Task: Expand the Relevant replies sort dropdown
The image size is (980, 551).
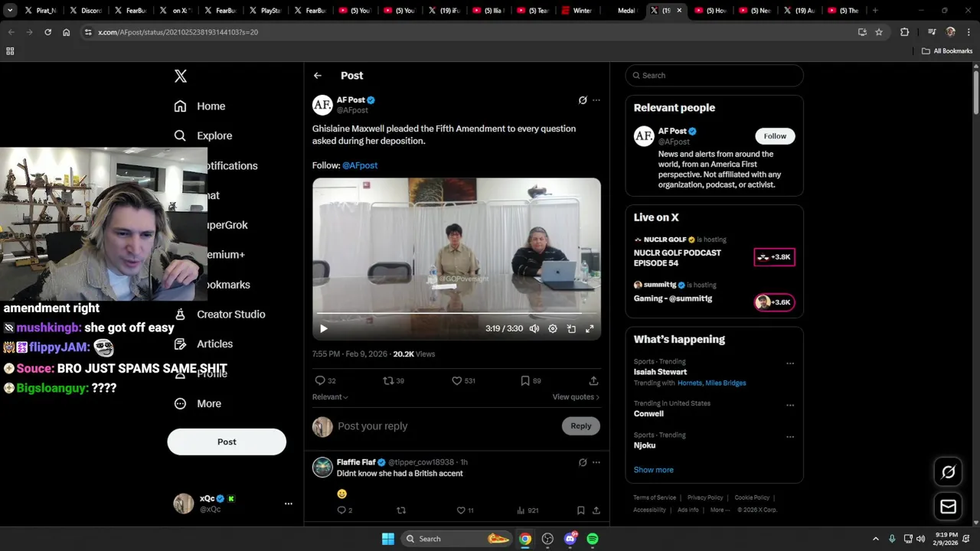Action: [330, 397]
